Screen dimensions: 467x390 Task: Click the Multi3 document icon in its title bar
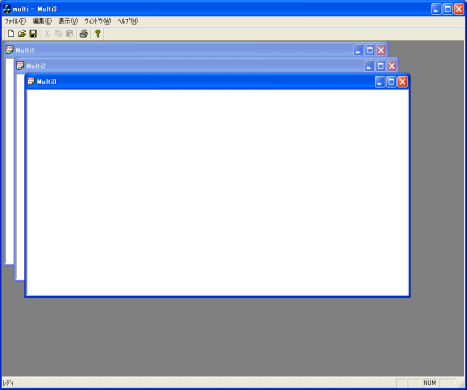click(x=31, y=81)
